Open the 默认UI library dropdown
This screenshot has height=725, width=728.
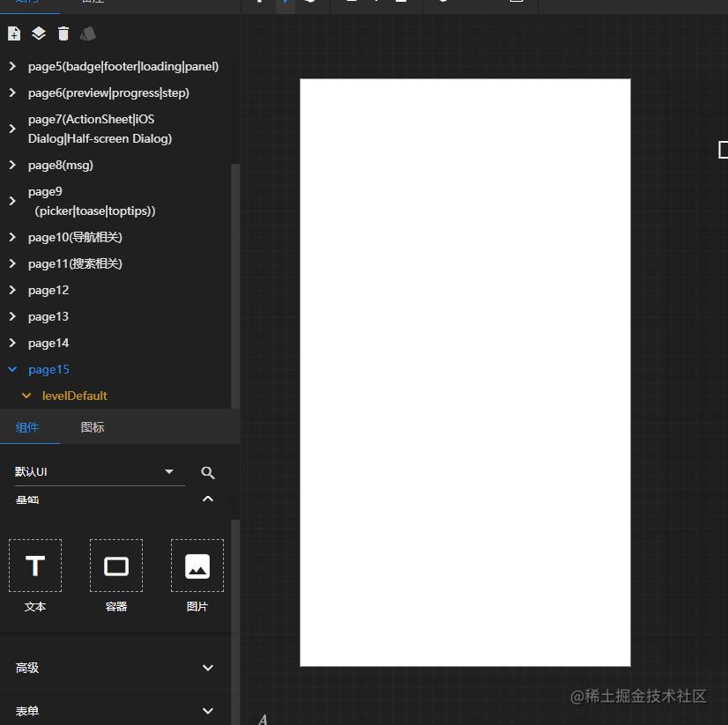coord(100,472)
